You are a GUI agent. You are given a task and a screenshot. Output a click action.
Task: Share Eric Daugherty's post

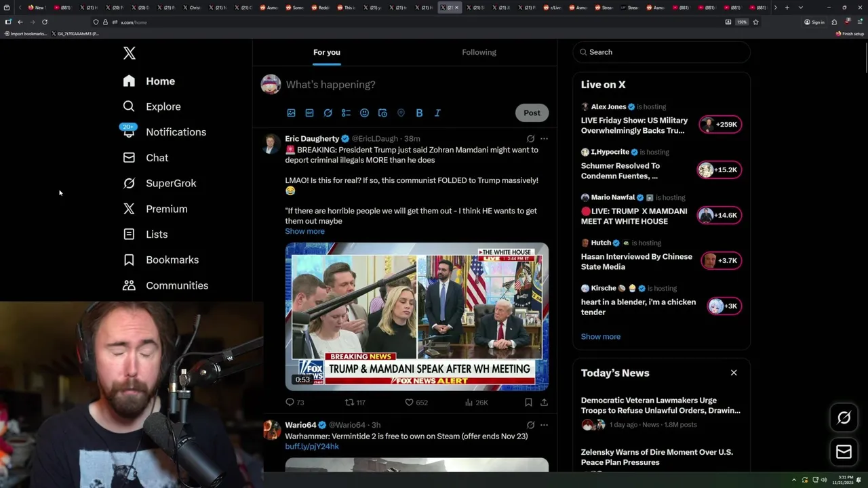point(544,403)
